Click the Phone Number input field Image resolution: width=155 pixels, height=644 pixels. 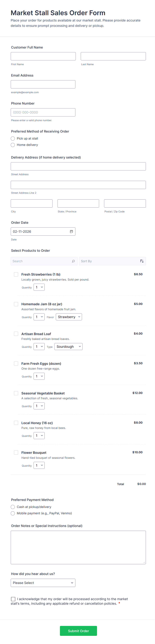(43, 113)
